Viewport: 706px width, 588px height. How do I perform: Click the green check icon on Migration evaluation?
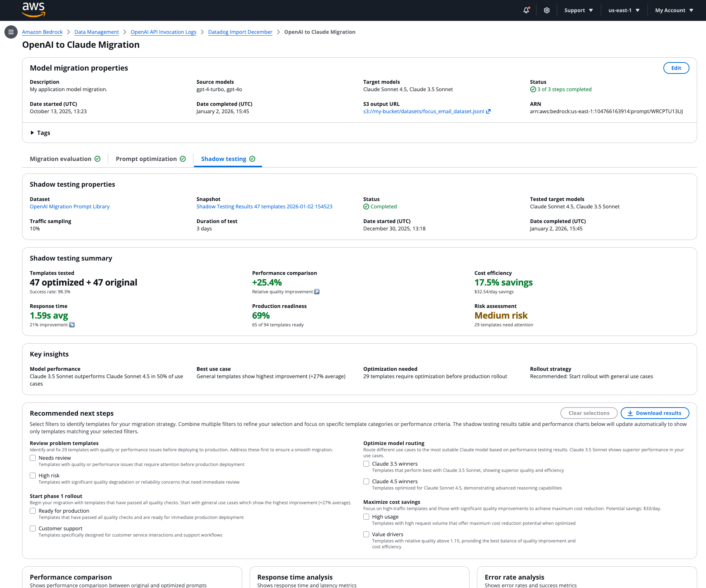pyautogui.click(x=97, y=159)
